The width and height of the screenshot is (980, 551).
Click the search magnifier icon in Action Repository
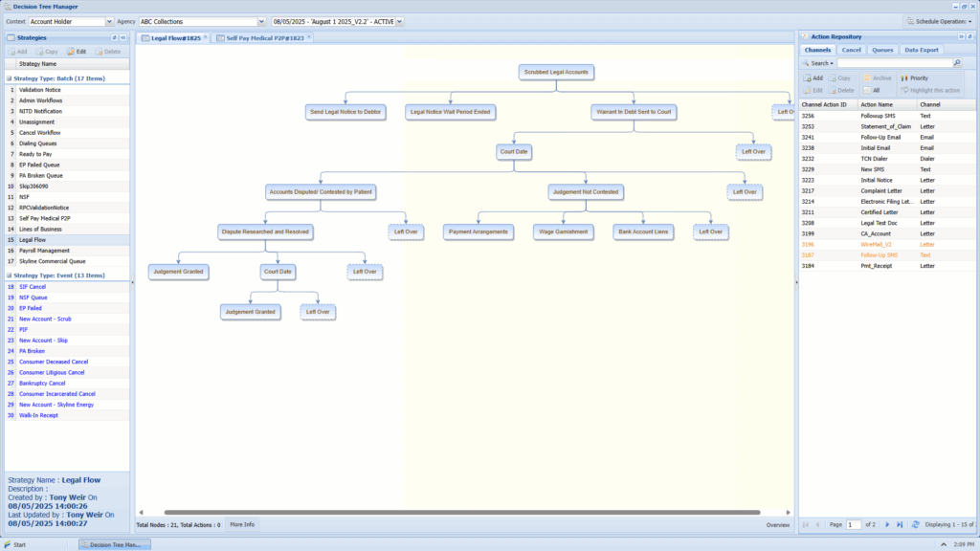957,63
